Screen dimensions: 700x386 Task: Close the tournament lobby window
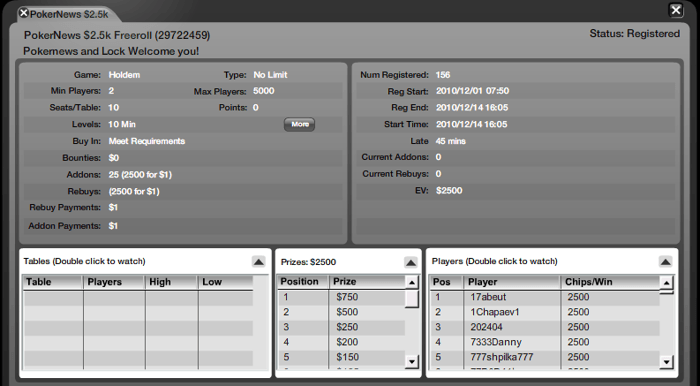(x=676, y=10)
